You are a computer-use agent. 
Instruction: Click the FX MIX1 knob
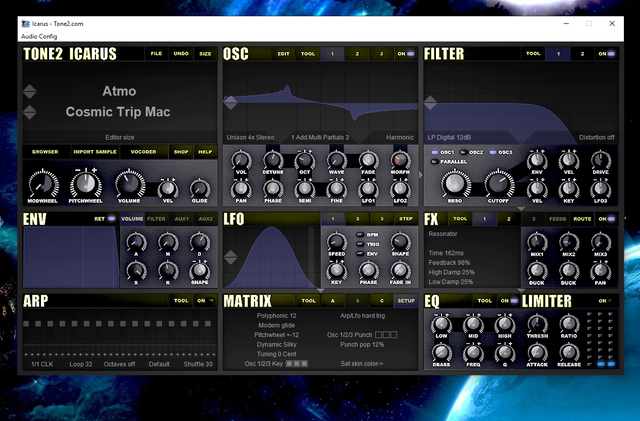[x=537, y=242]
